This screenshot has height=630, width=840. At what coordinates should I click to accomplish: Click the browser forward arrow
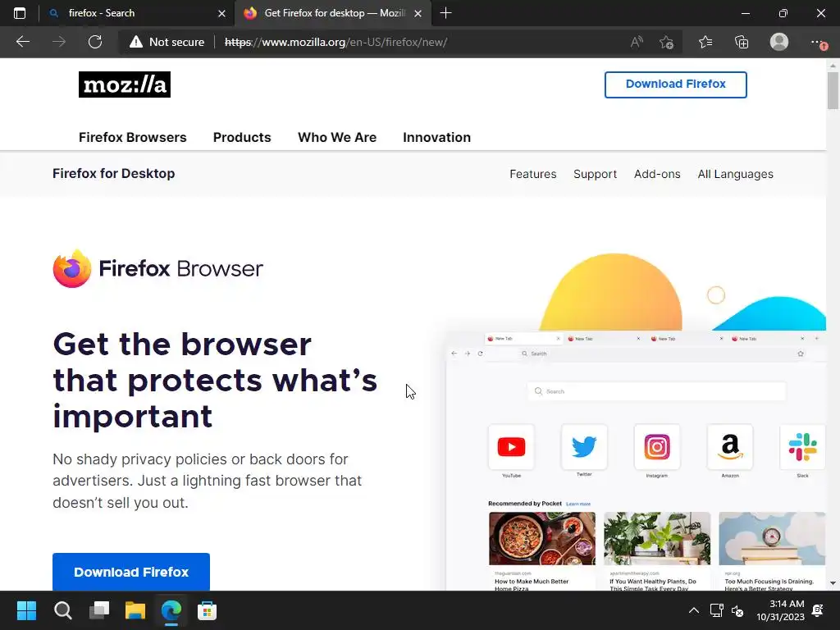pos(59,42)
